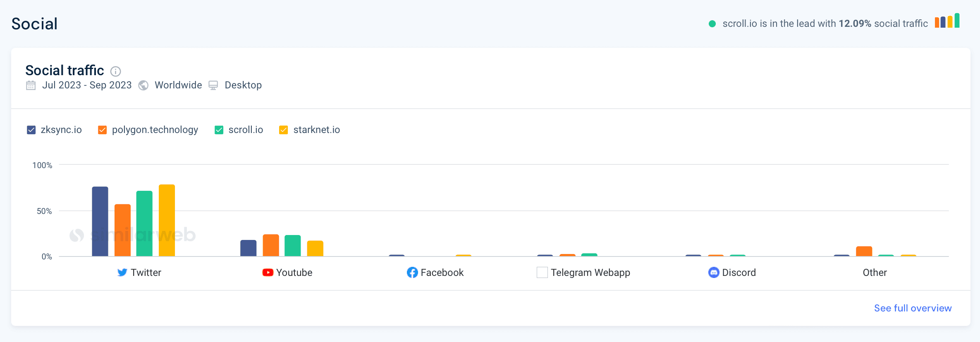The width and height of the screenshot is (980, 342).
Task: Click the Social traffic heading
Action: (65, 71)
